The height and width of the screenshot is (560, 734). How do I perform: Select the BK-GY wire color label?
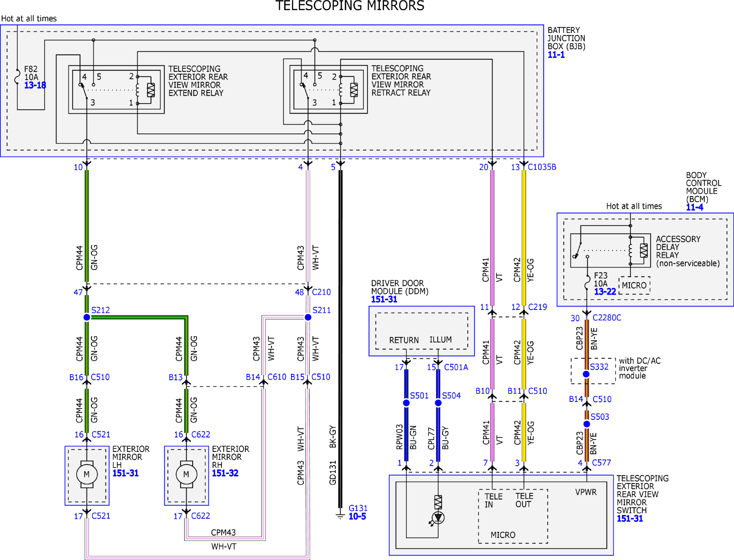click(x=333, y=437)
